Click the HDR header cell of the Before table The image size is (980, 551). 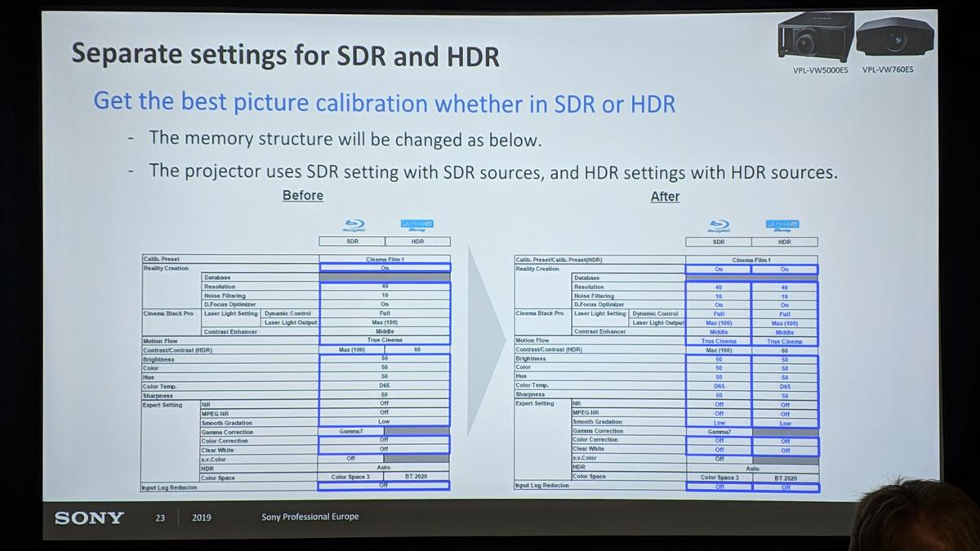click(417, 242)
